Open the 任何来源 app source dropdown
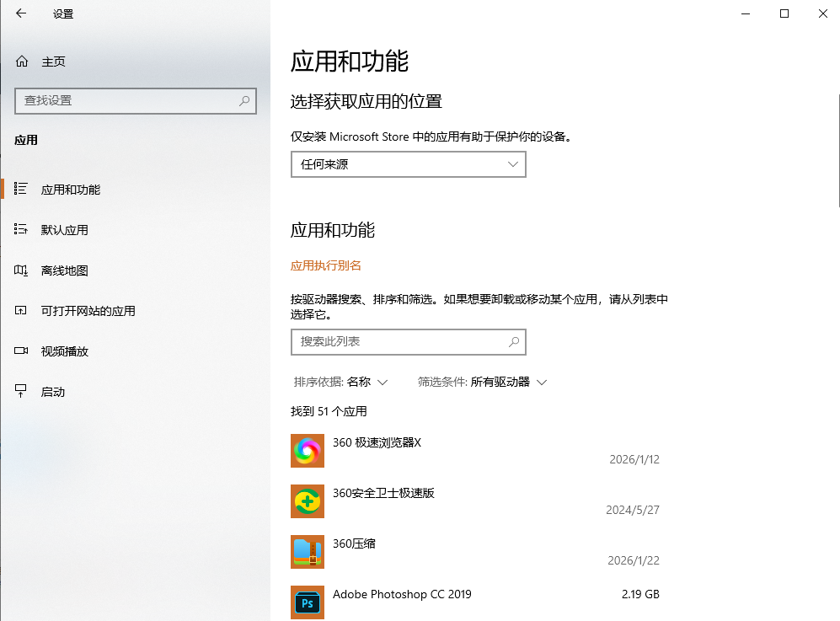840x621 pixels. pyautogui.click(x=408, y=164)
